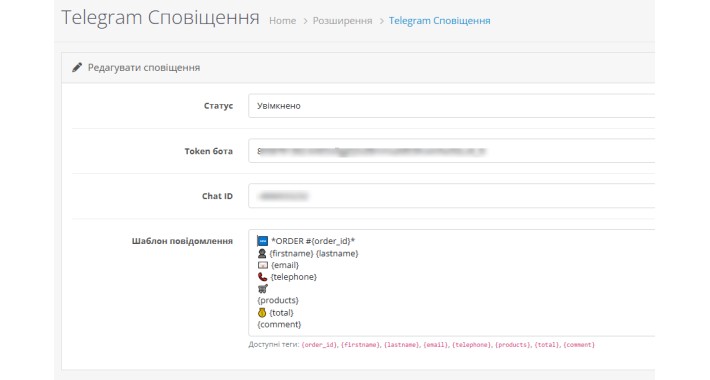The height and width of the screenshot is (380, 710).
Task: Open the Home breadcrumb link
Action: pos(283,21)
